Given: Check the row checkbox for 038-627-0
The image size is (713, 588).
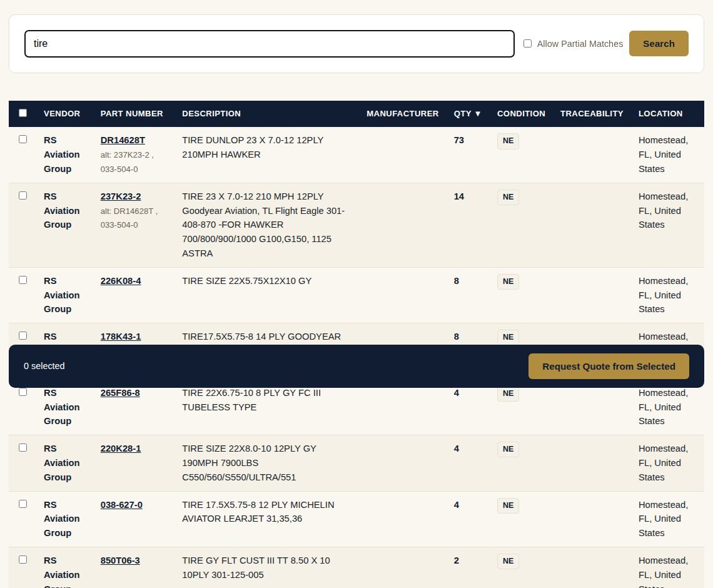Looking at the screenshot, I should (23, 504).
